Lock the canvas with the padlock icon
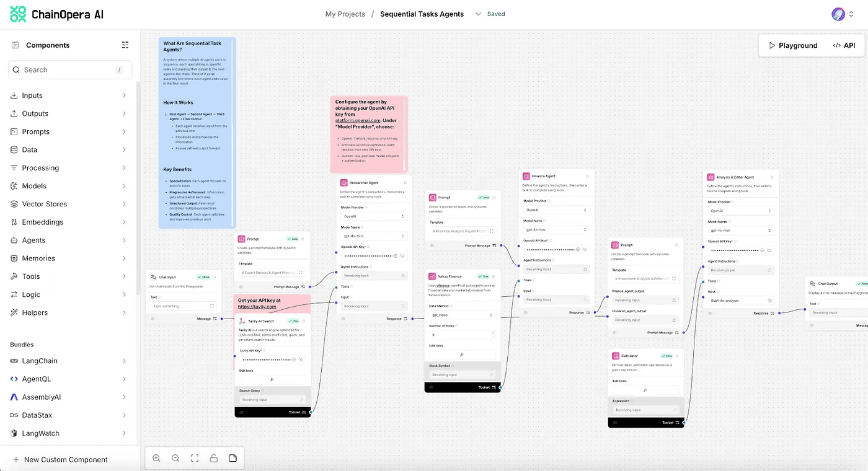 pos(214,458)
